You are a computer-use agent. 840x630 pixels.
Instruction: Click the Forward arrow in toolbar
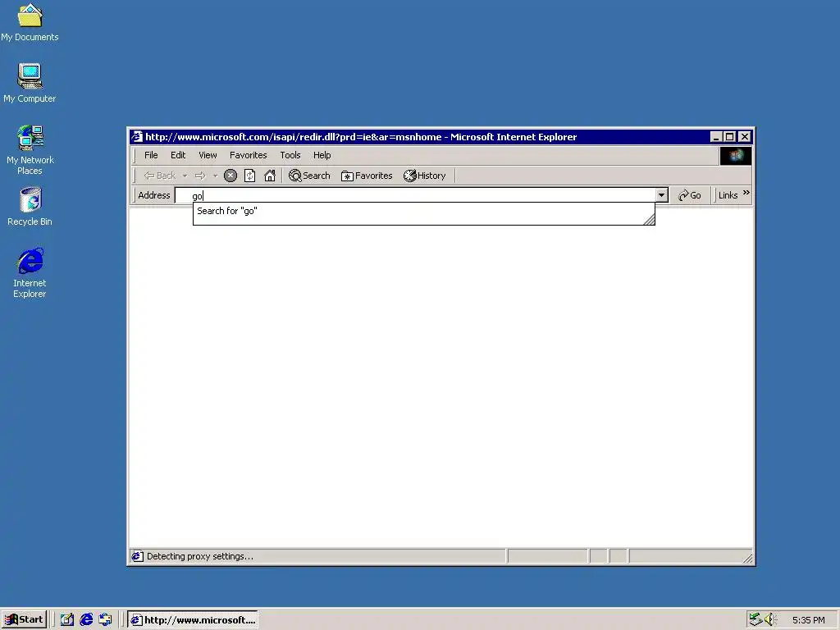(x=200, y=176)
